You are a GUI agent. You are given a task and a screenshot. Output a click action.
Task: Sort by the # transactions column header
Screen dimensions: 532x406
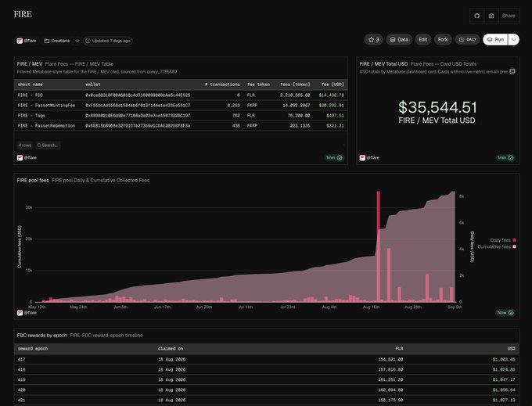222,84
